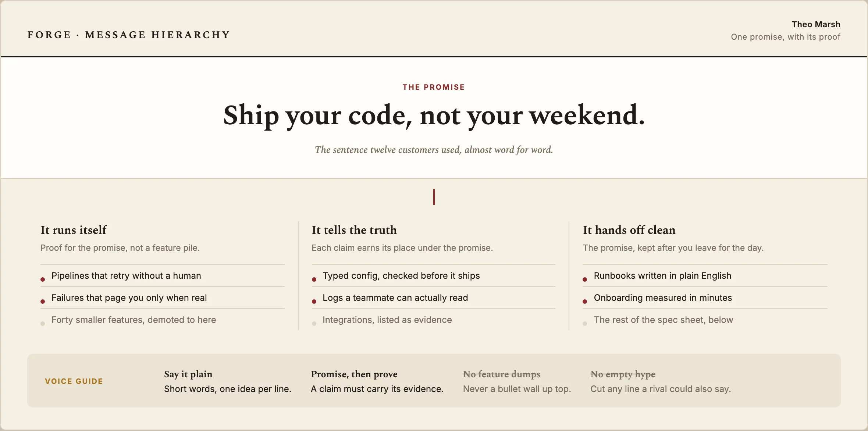The height and width of the screenshot is (431, 868).
Task: Click the red vertical connector below the promise
Action: click(x=434, y=197)
